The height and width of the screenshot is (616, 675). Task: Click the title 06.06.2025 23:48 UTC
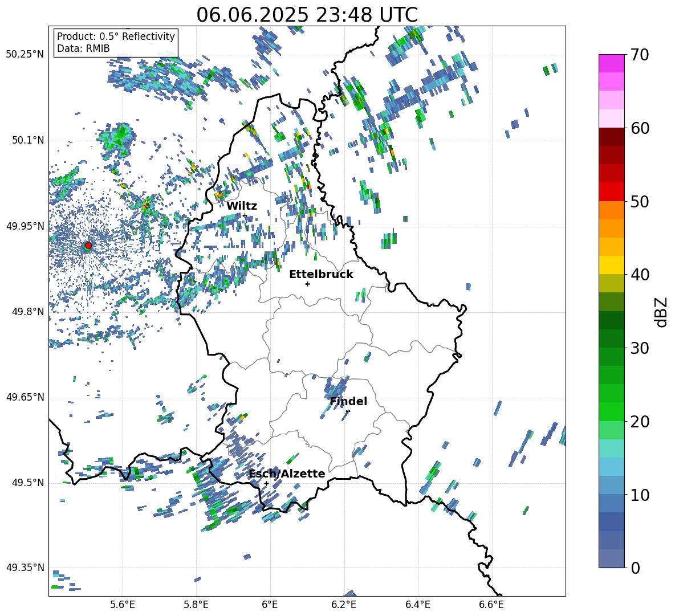[307, 15]
